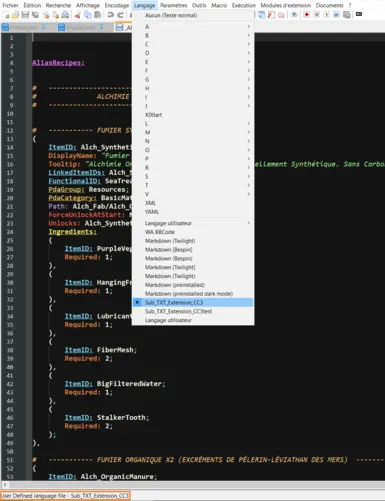Open the Fichier menu
This screenshot has height=501, width=385.
(x=11, y=5)
